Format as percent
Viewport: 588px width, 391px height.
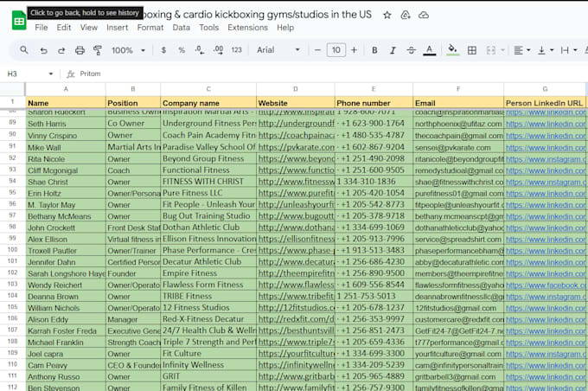pyautogui.click(x=182, y=50)
